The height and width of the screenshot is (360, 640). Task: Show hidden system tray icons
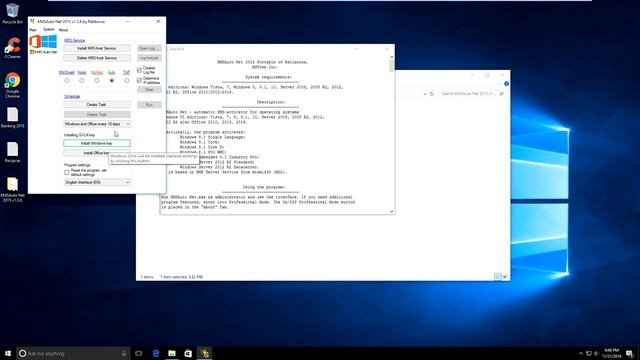click(581, 353)
